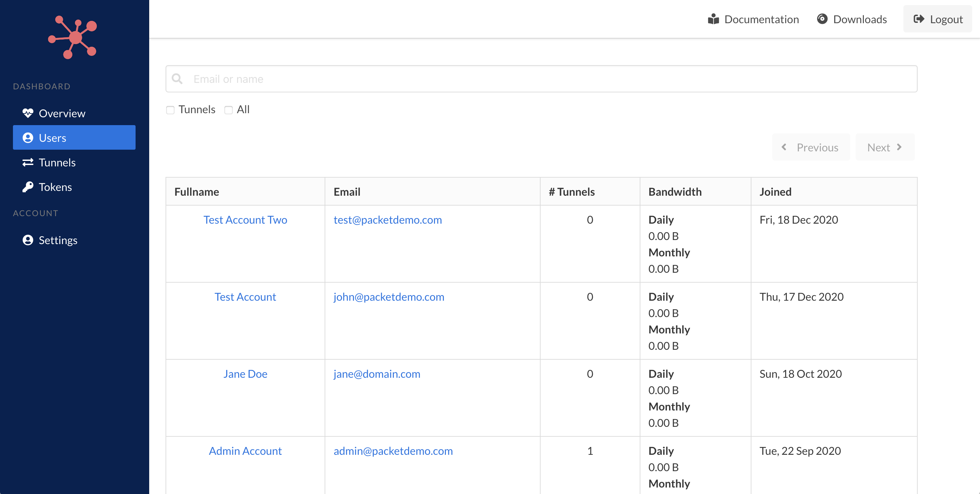Click the sign-out icon on the Logout button
The image size is (980, 494).
click(x=919, y=19)
